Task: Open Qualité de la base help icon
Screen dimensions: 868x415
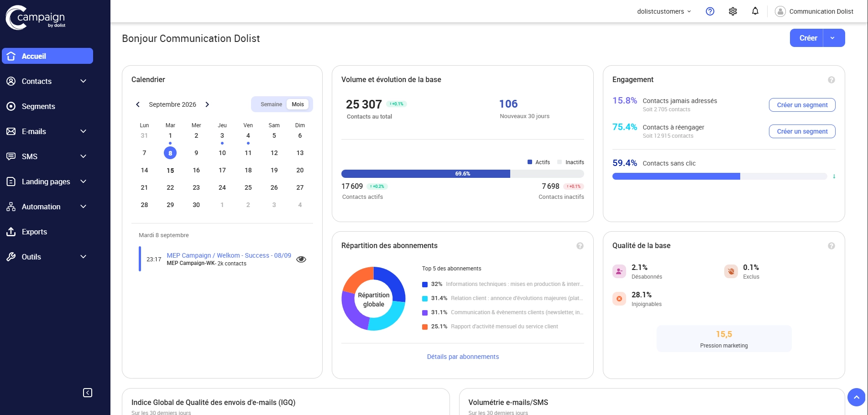Action: click(x=831, y=246)
